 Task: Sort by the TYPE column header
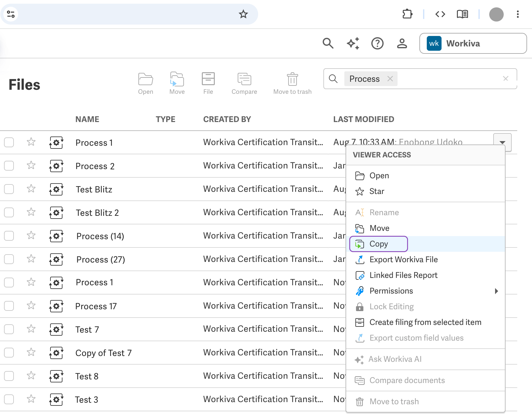point(166,119)
